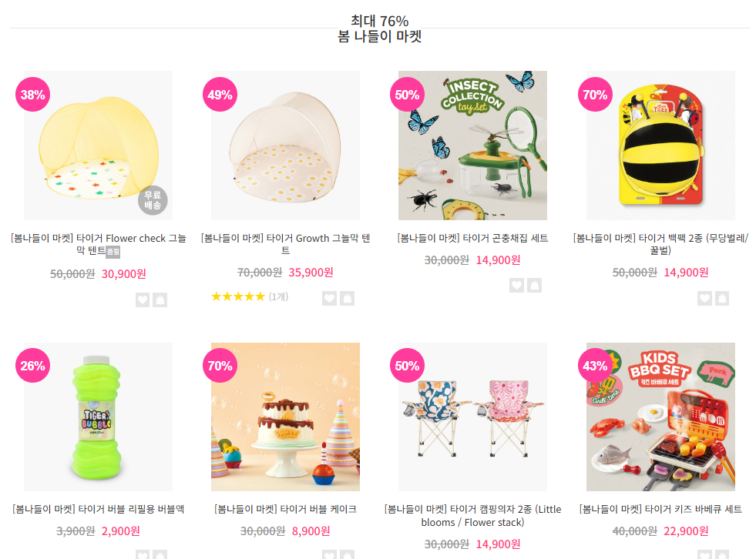Open the green Tiger Bubble refill bottle image
The image size is (756, 559).
(x=99, y=417)
